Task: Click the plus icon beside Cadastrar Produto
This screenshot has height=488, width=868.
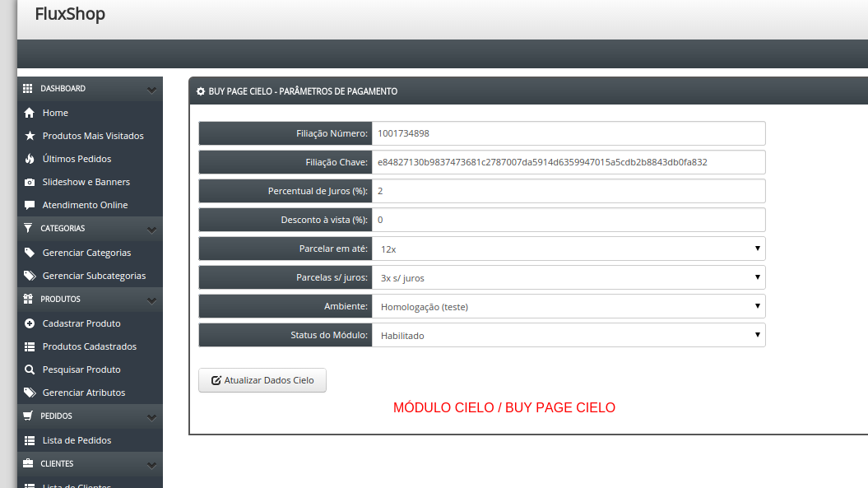Action: pos(30,323)
